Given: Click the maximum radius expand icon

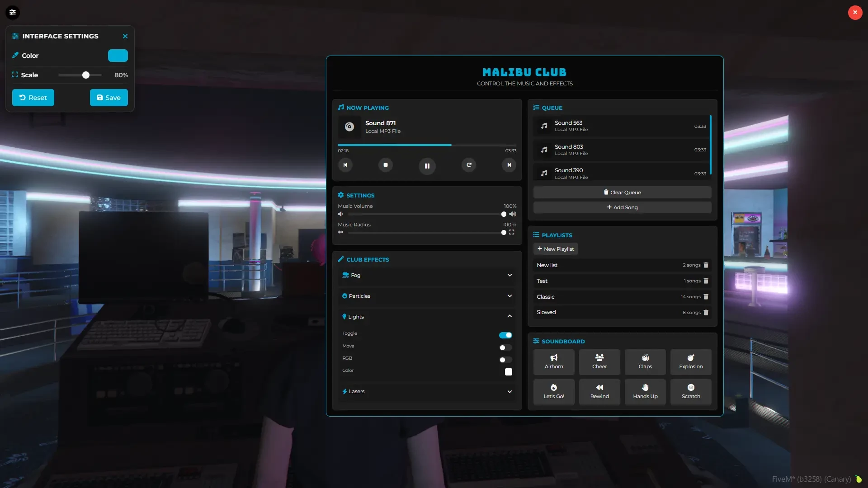Looking at the screenshot, I should 512,232.
